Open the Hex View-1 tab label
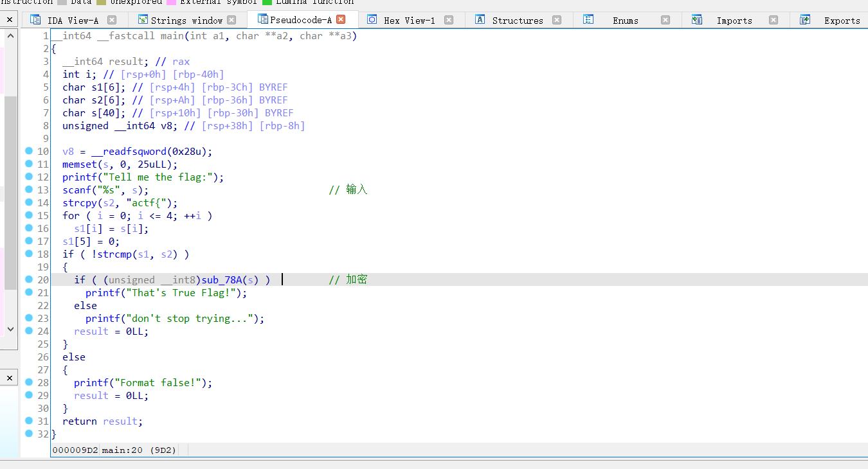Screen dimensions: 868x469 point(409,21)
